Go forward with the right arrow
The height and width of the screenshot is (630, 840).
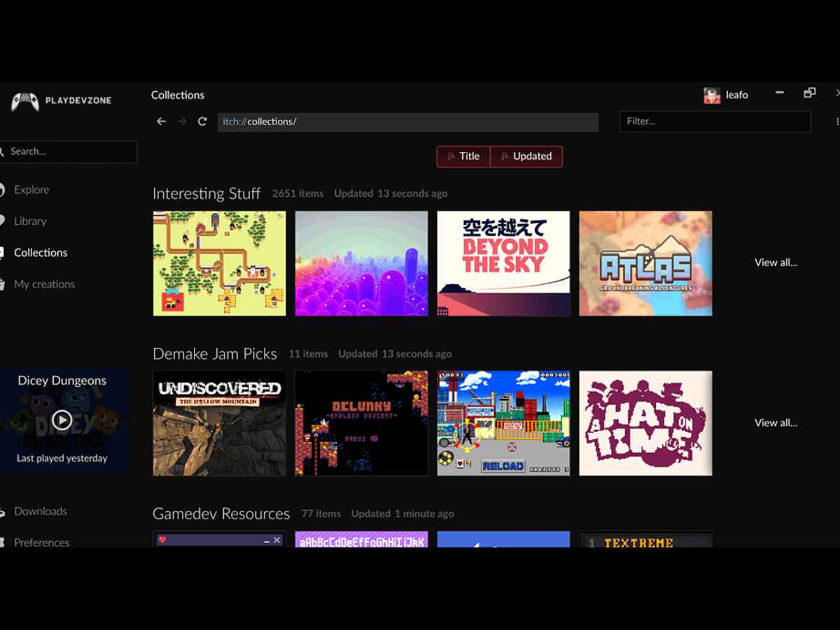click(182, 121)
